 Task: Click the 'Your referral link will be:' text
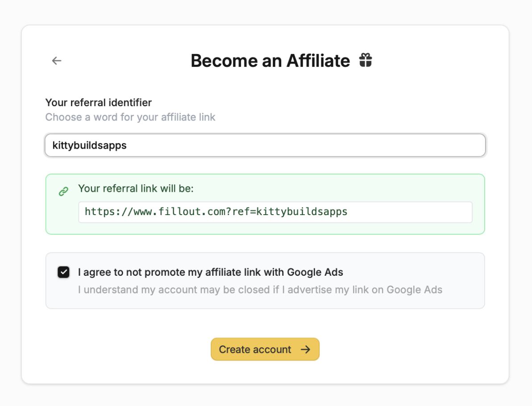(136, 189)
